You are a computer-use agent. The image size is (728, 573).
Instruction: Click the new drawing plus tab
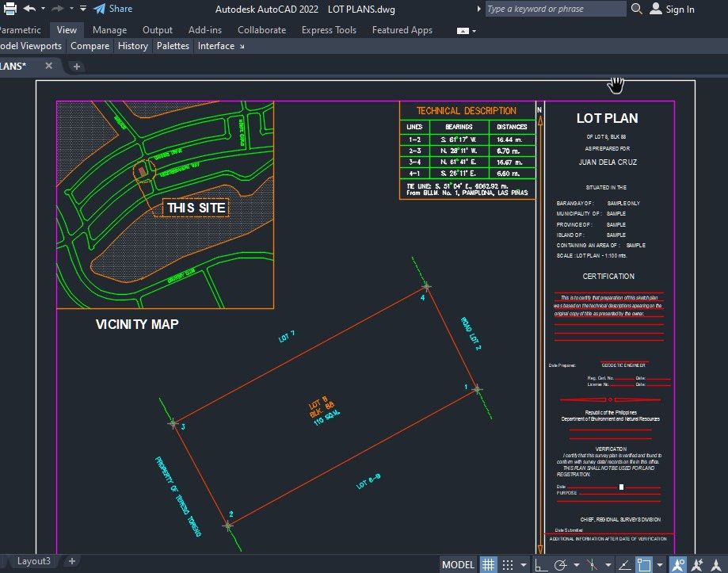point(77,67)
